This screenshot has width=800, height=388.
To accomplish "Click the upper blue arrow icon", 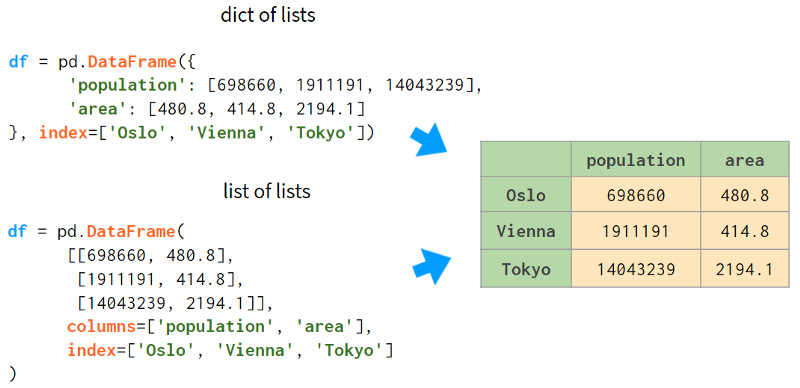I will (429, 139).
